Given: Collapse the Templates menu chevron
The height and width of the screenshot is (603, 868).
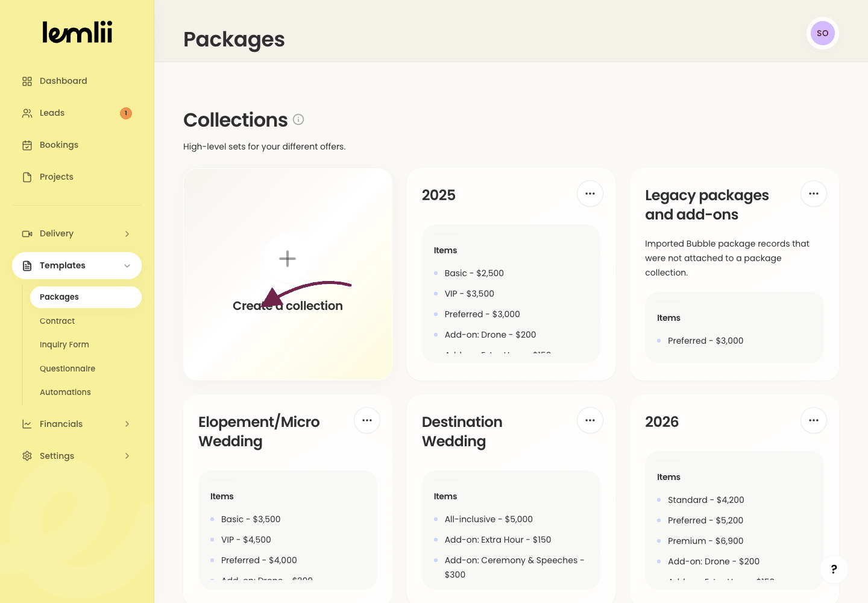Looking at the screenshot, I should point(127,266).
